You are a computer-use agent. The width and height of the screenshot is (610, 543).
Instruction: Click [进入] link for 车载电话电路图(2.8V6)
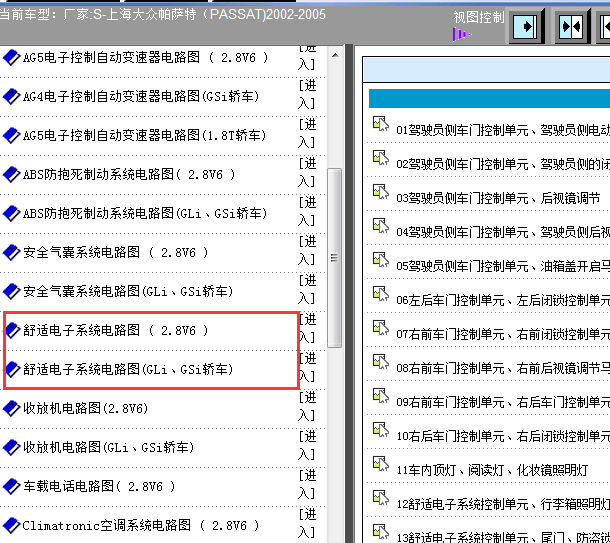[x=307, y=484]
